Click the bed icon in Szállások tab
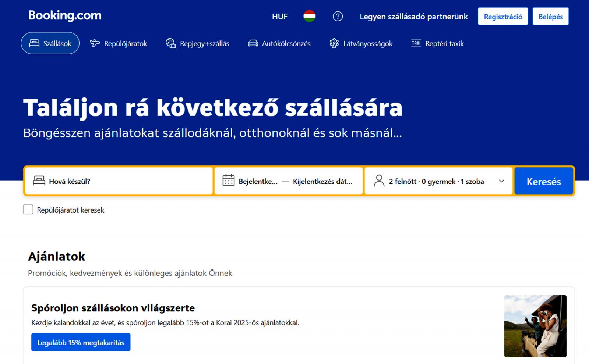The width and height of the screenshot is (589, 364). (34, 43)
